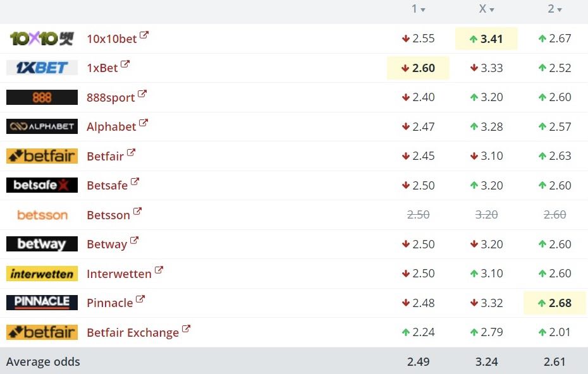This screenshot has width=588, height=374.
Task: Sort by column 1 home odds
Action: (x=418, y=9)
